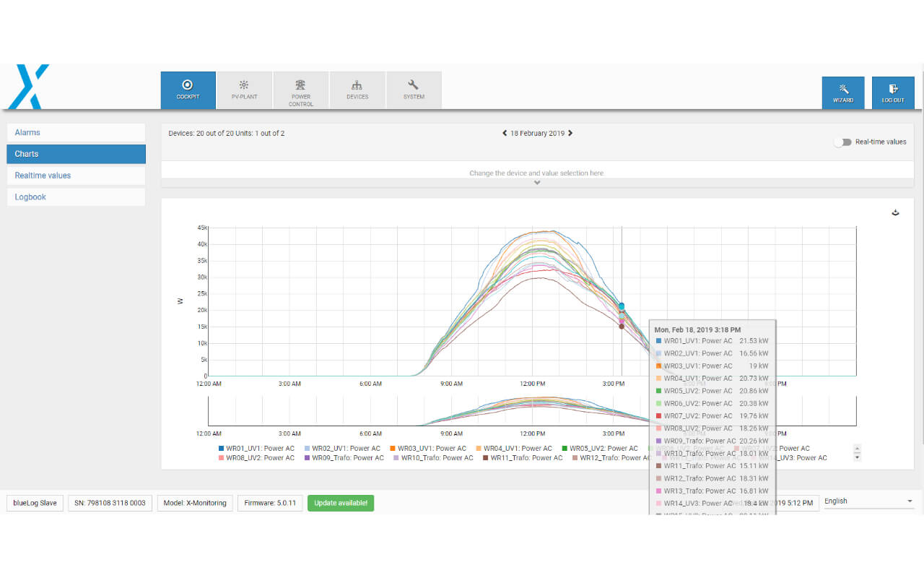Expand the device and value selection panel
924x578 pixels.
pos(536,182)
